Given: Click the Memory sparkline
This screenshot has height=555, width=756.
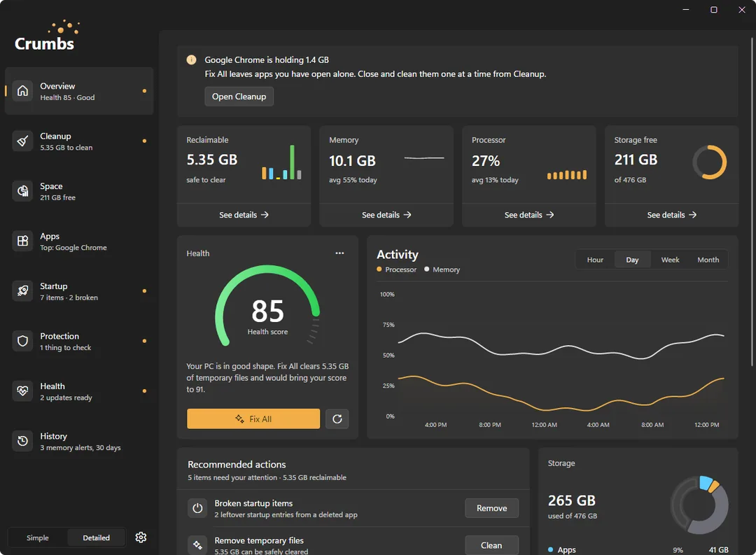Looking at the screenshot, I should 423,157.
